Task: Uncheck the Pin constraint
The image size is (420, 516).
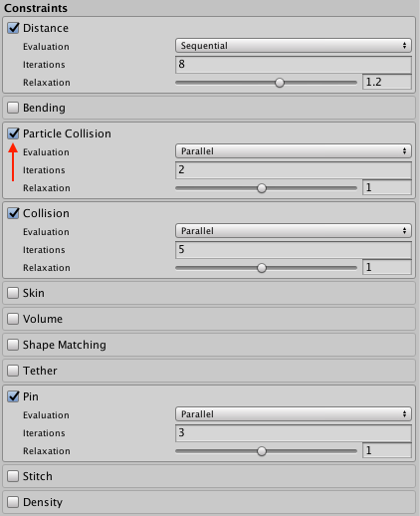Action: (x=13, y=396)
